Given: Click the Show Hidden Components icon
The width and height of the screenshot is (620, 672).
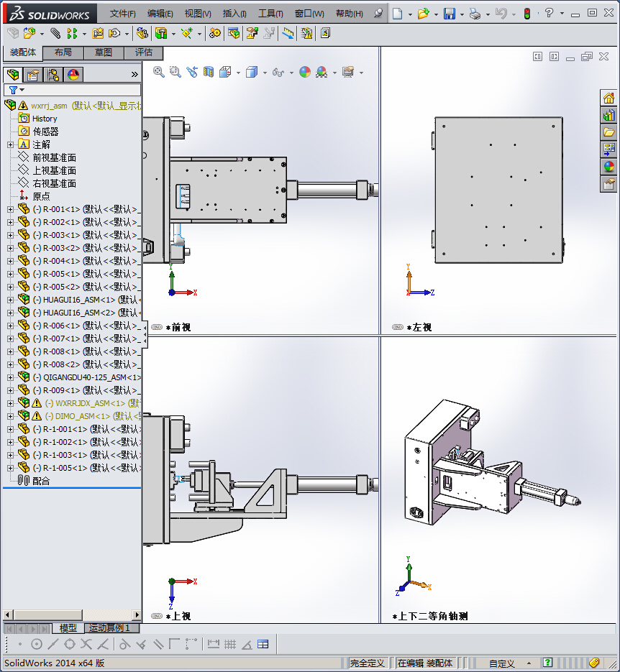Looking at the screenshot, I should [142, 33].
